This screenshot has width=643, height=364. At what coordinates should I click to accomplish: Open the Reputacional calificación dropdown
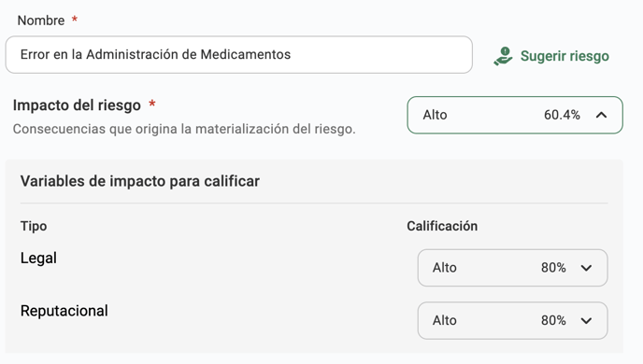(512, 320)
